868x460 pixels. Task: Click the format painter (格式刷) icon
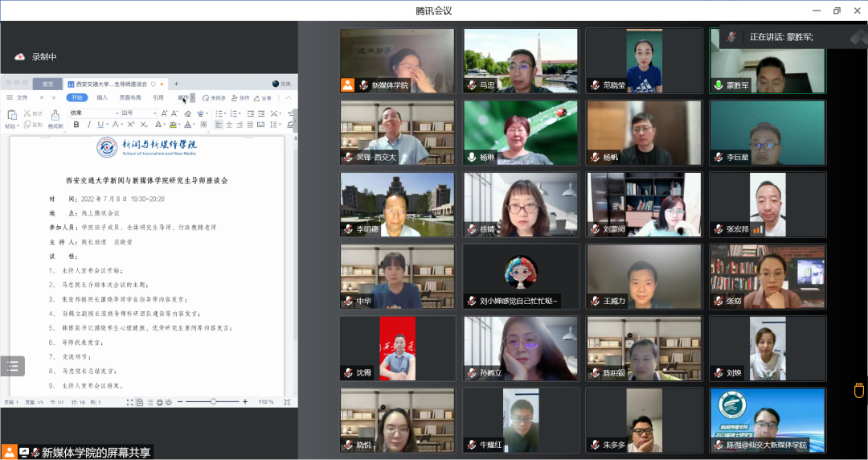tap(55, 117)
